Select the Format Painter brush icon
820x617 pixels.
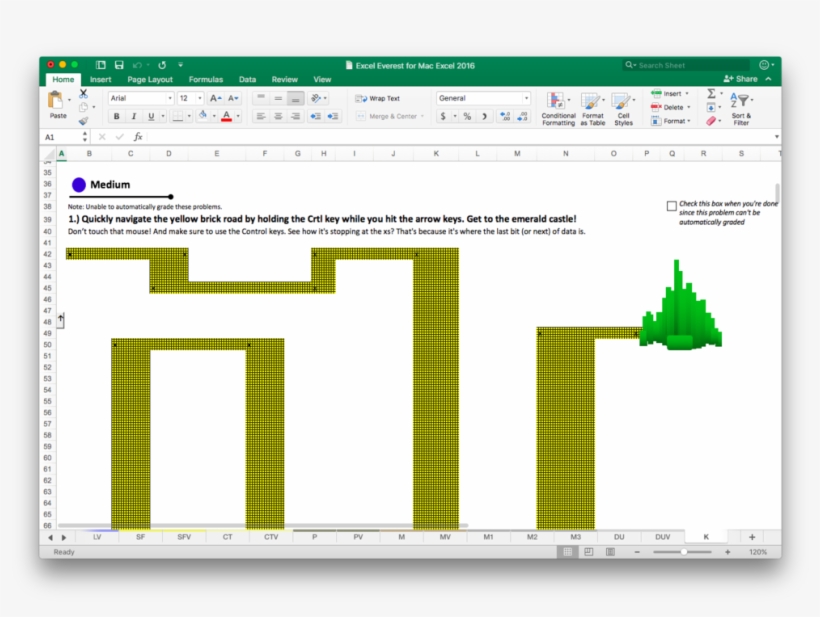point(83,121)
